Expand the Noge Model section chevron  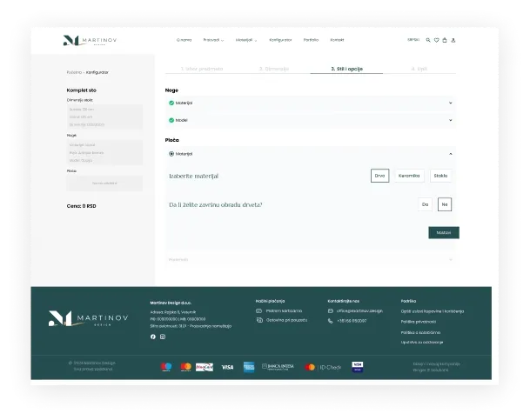pyautogui.click(x=450, y=120)
